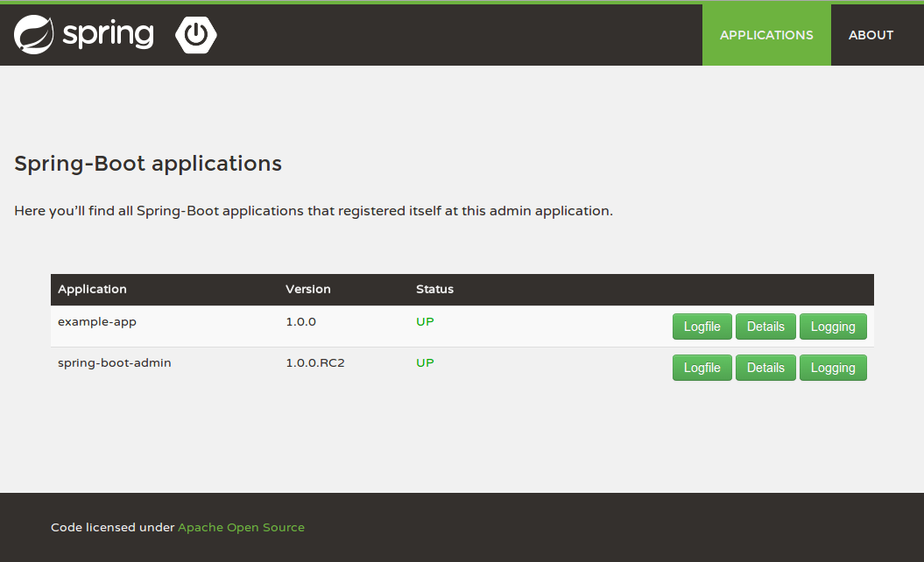Click the Spring Boot power icon
This screenshot has height=562, width=924.
tap(196, 35)
